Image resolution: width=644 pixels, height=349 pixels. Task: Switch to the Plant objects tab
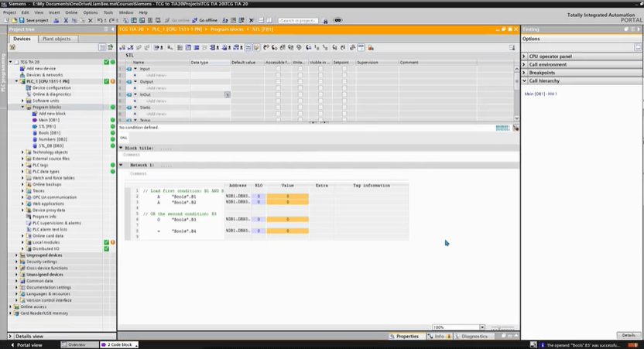click(57, 39)
